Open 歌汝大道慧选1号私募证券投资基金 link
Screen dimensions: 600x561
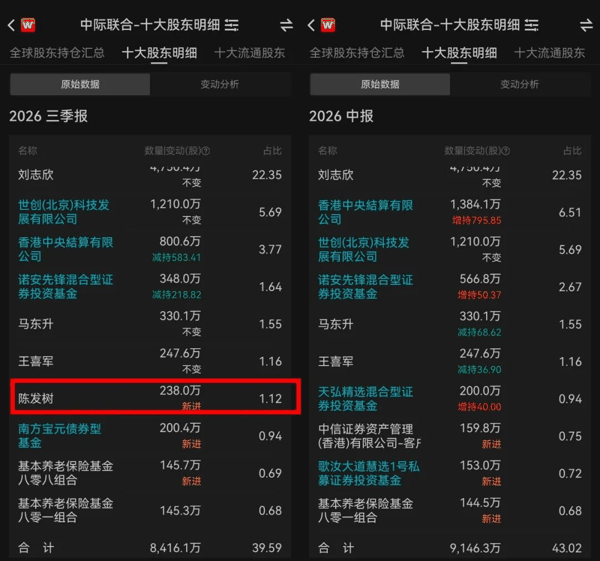[x=368, y=473]
